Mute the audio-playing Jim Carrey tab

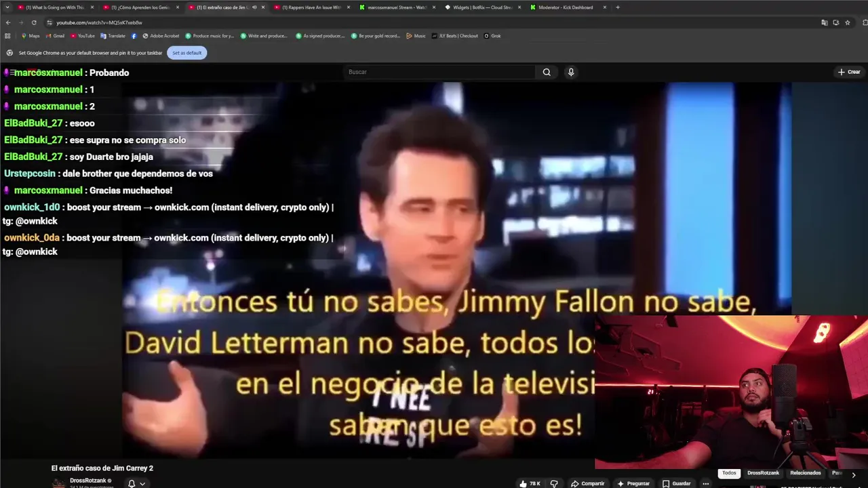(254, 7)
